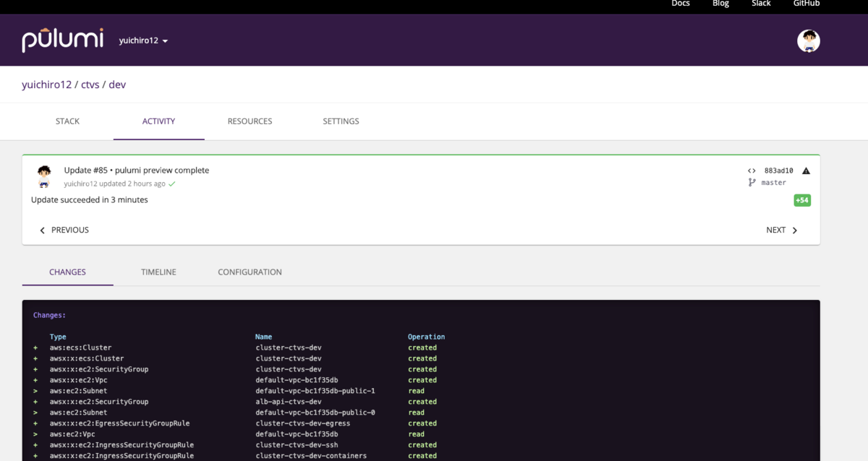Click the Name column header

[263, 337]
